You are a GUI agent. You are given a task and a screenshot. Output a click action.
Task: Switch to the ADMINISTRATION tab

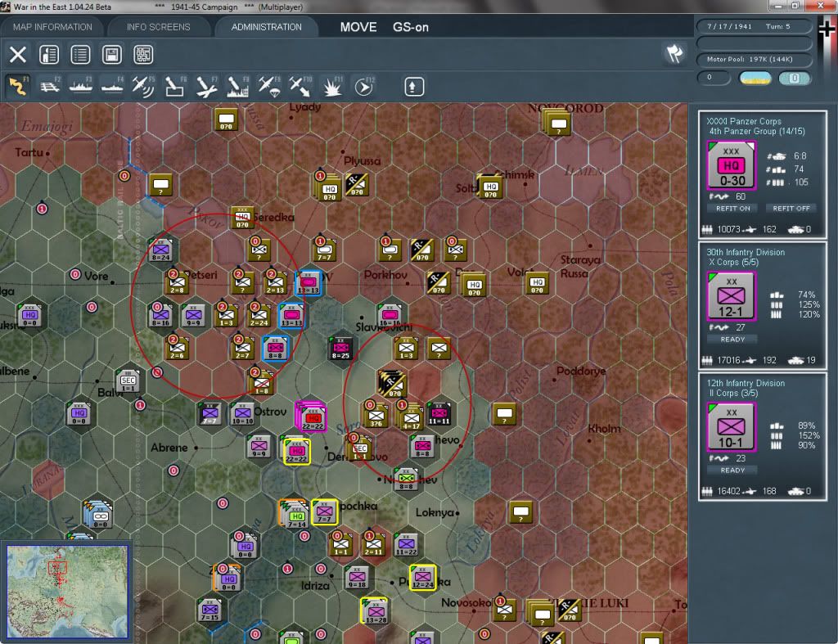point(266,27)
